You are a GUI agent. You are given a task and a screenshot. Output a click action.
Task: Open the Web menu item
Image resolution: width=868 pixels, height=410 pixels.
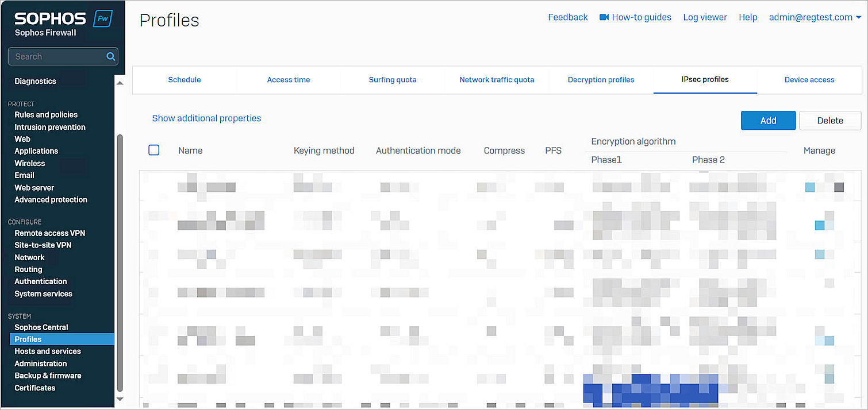(22, 139)
